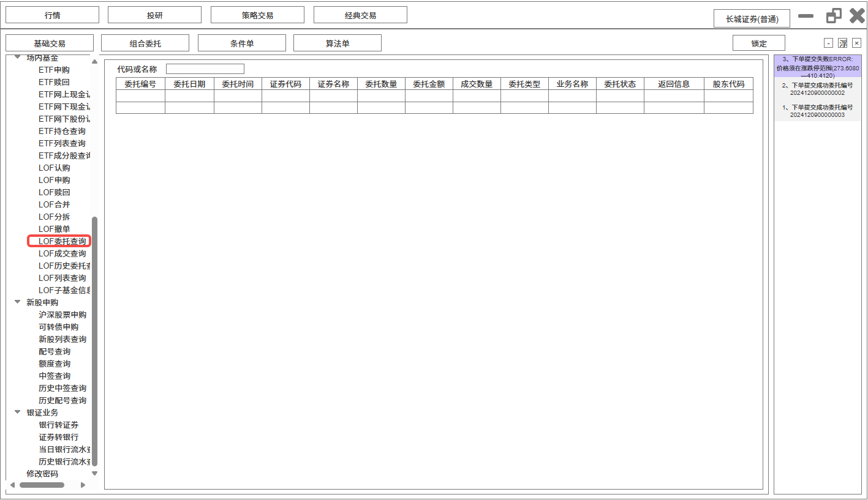
Task: Switch to the 策略交易 top tab
Action: (257, 15)
